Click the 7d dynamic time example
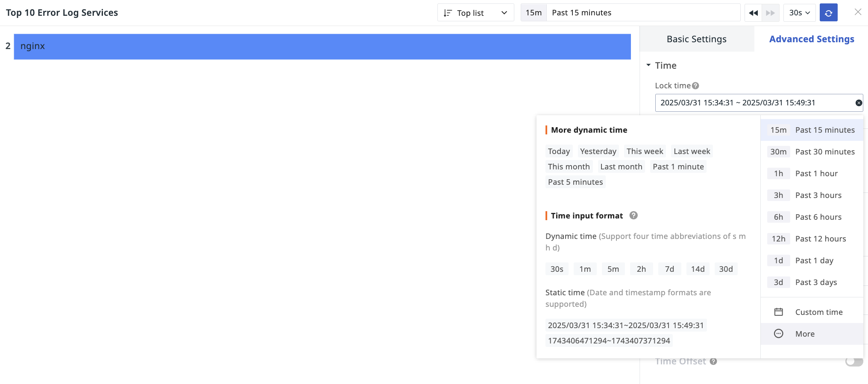The width and height of the screenshot is (868, 384). tap(669, 269)
